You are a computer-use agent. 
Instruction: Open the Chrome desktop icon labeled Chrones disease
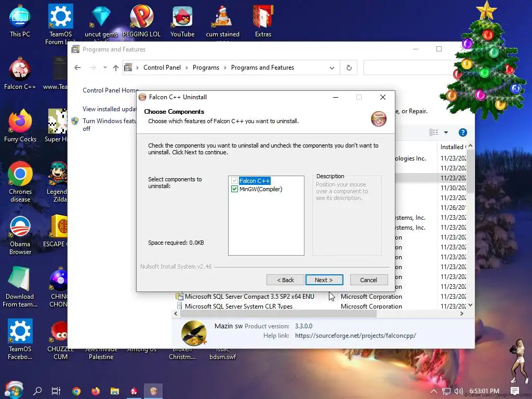(20, 182)
